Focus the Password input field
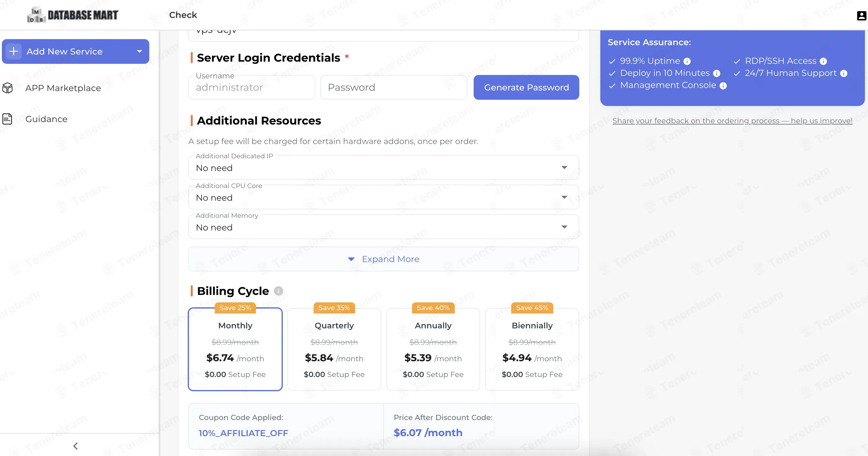 pyautogui.click(x=393, y=87)
